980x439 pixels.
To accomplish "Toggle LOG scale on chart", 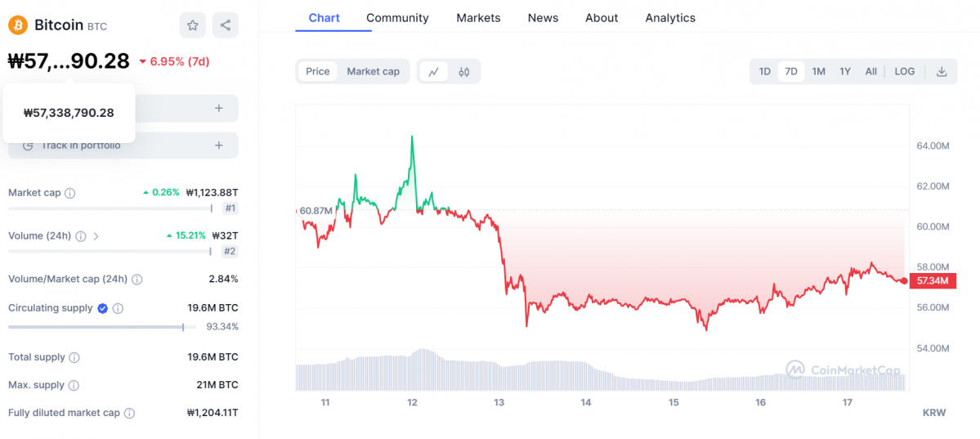I will (904, 72).
